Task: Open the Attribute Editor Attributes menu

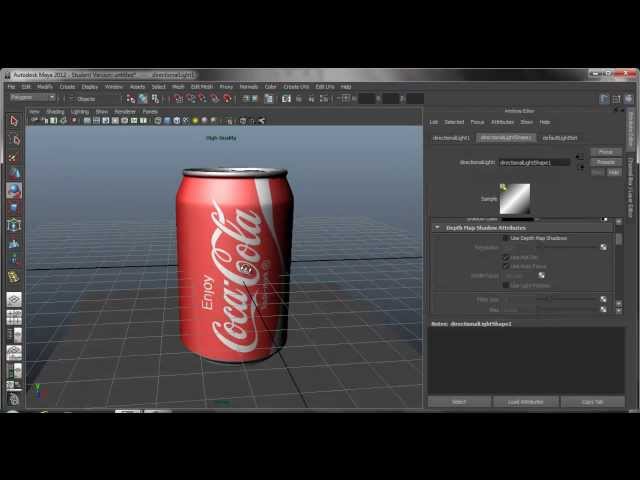Action: click(502, 122)
